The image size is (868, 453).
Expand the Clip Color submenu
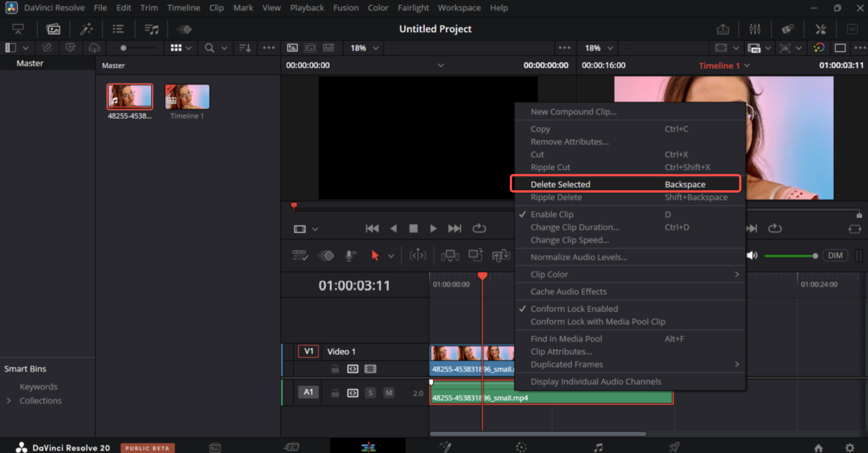(630, 274)
